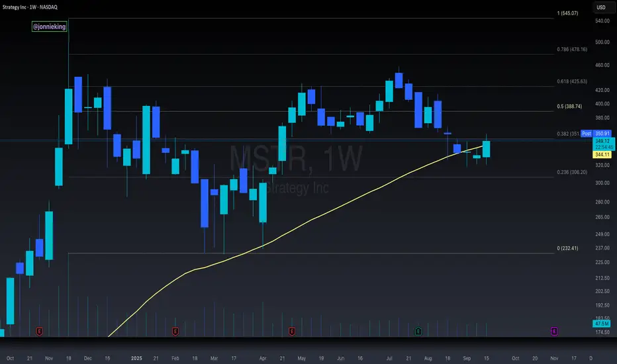Click 20 on the time axis

pos(535,358)
